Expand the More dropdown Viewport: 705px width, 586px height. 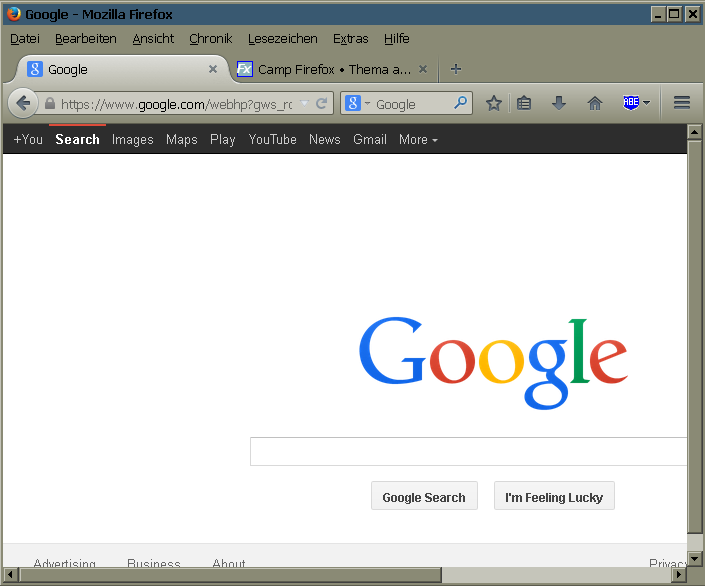(418, 139)
